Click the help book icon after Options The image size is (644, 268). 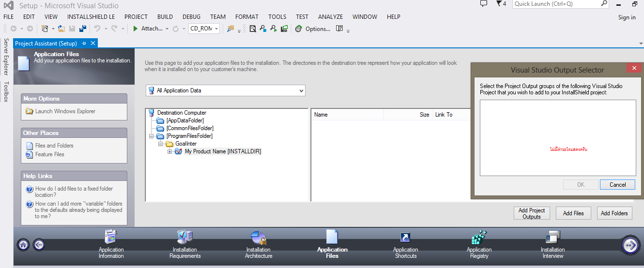click(339, 29)
